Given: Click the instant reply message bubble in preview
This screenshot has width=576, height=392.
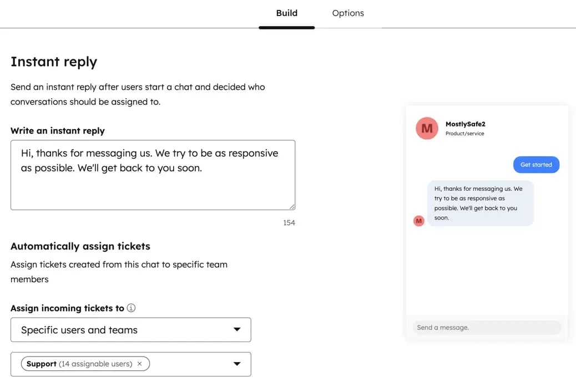Looking at the screenshot, I should (480, 203).
